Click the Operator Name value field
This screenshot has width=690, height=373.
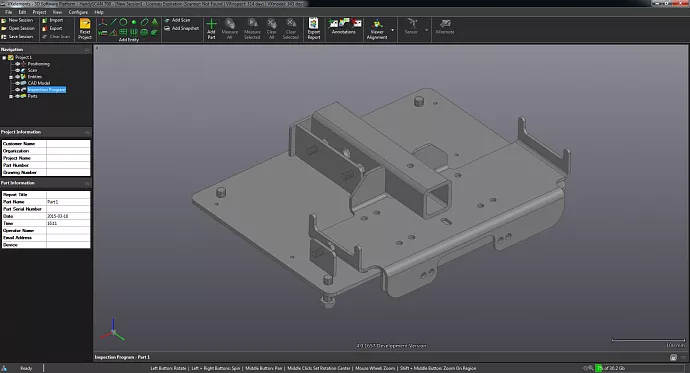[68, 230]
